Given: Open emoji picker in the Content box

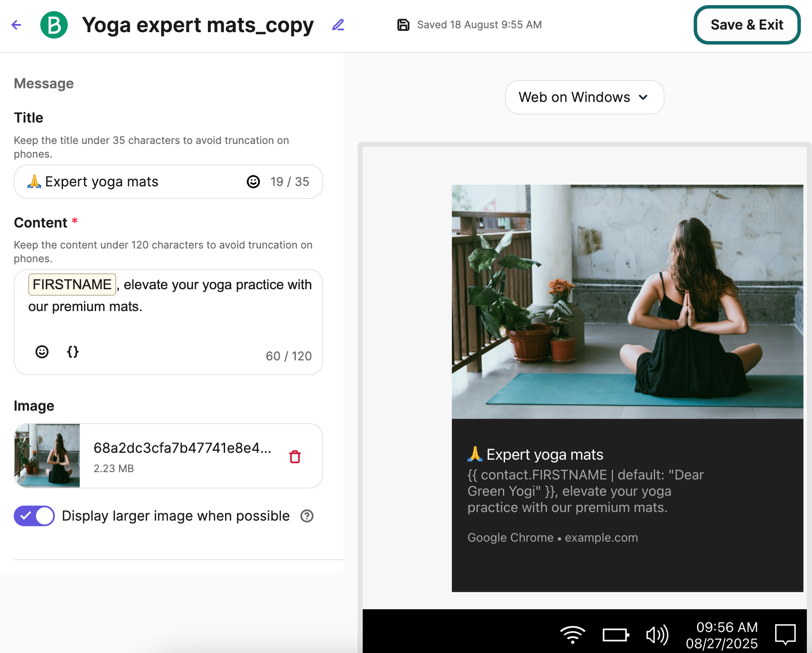Looking at the screenshot, I should 42,352.
